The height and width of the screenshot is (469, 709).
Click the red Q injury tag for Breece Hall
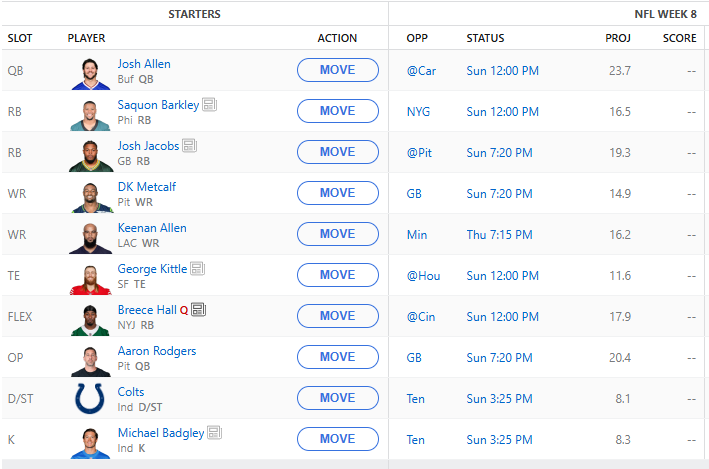184,310
